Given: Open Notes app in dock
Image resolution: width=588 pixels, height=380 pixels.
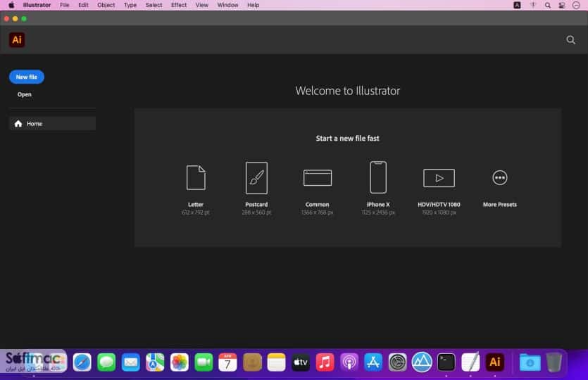Looking at the screenshot, I should (276, 362).
